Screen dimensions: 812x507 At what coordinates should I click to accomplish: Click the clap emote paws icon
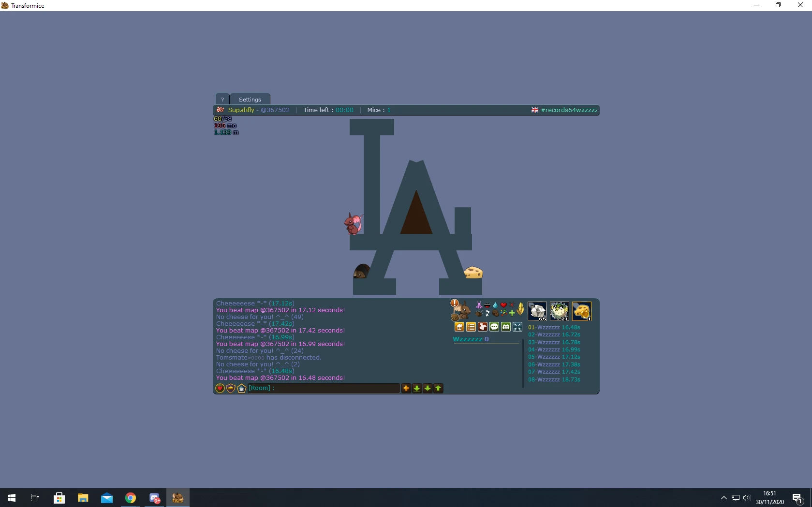(479, 313)
